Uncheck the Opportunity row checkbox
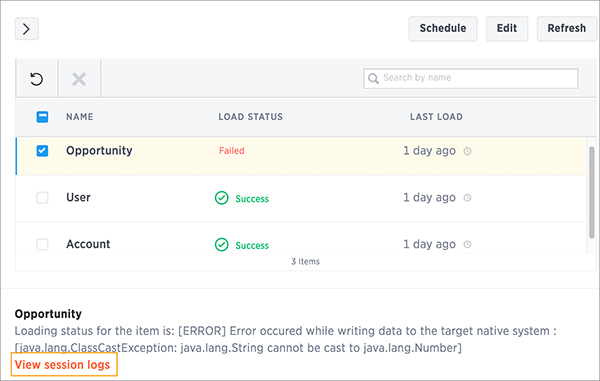This screenshot has height=381, width=600. (42, 151)
